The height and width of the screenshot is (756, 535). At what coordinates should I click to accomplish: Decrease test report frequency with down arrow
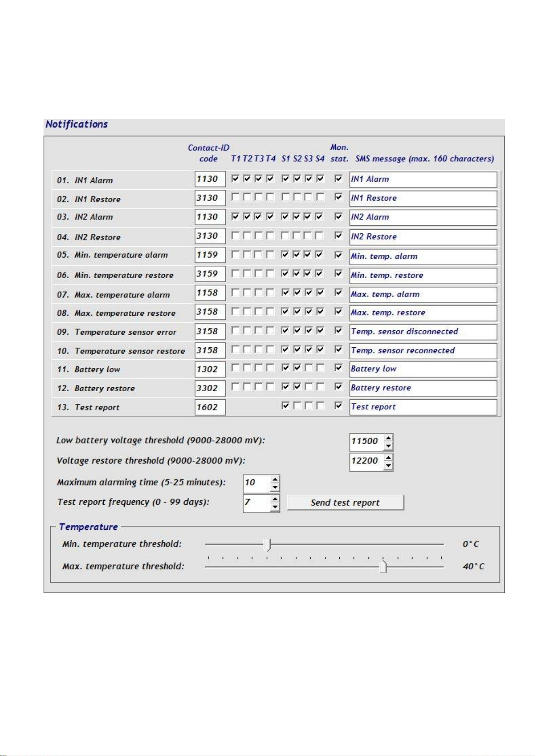click(275, 507)
